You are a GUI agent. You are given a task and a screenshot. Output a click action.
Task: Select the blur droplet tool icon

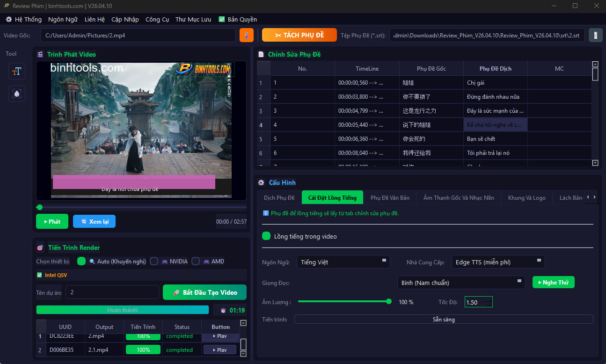click(17, 94)
